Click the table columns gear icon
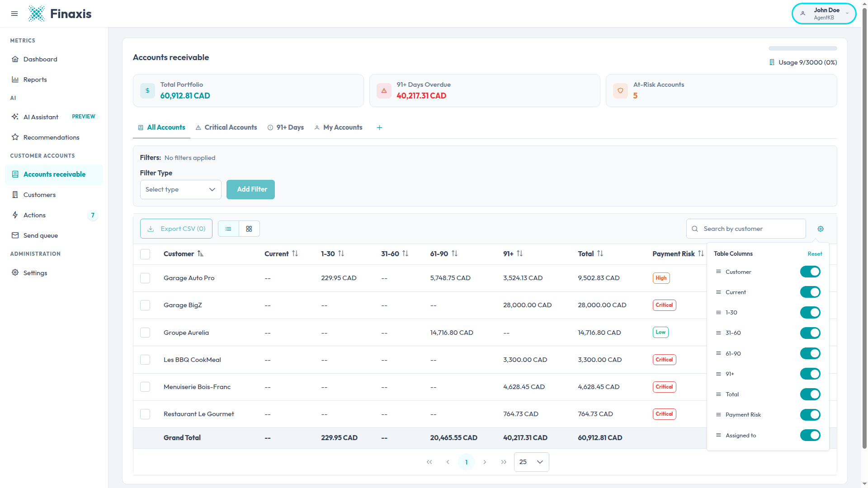868x488 pixels. pos(821,229)
